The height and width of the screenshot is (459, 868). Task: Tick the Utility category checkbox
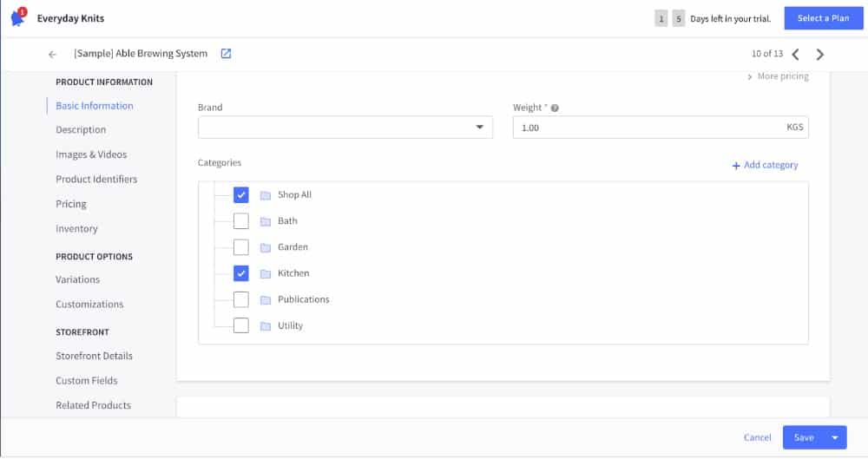coord(241,325)
